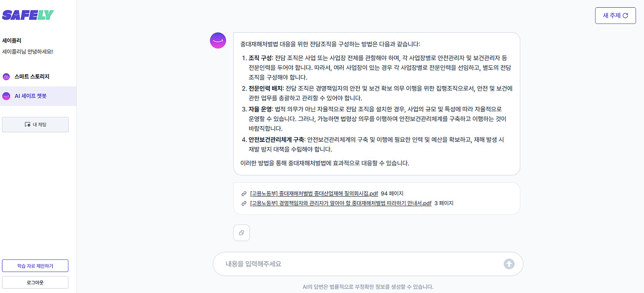This screenshot has height=293, width=644.
Task: Click the round icon beside AI 세이프 챗봇
Action: point(6,96)
